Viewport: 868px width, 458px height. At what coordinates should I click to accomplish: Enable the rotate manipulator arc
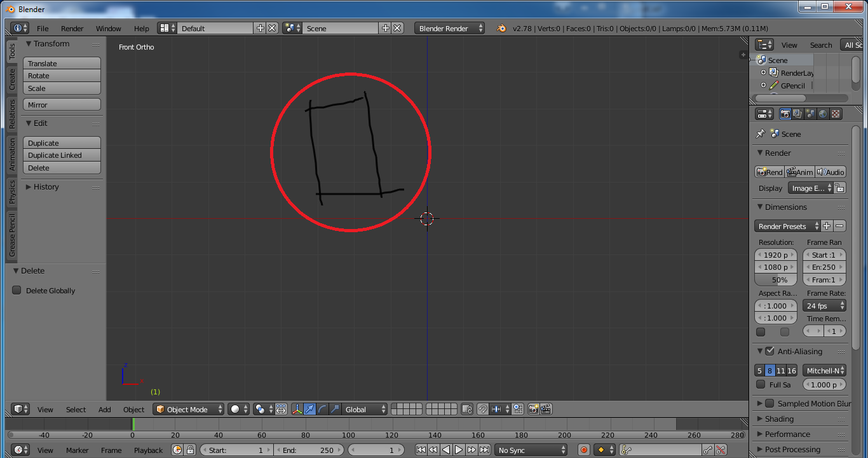[322, 409]
